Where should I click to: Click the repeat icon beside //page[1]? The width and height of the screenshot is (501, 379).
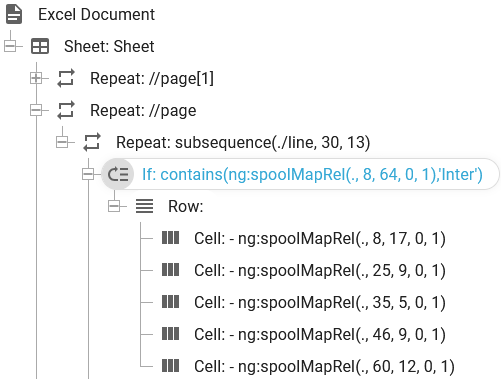coord(66,78)
